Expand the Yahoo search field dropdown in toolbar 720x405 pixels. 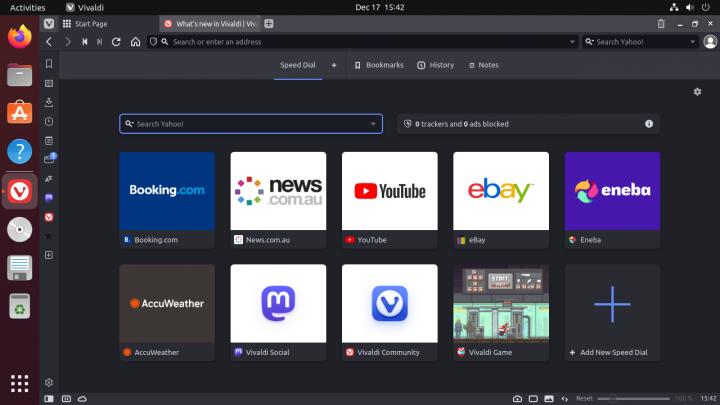click(693, 42)
